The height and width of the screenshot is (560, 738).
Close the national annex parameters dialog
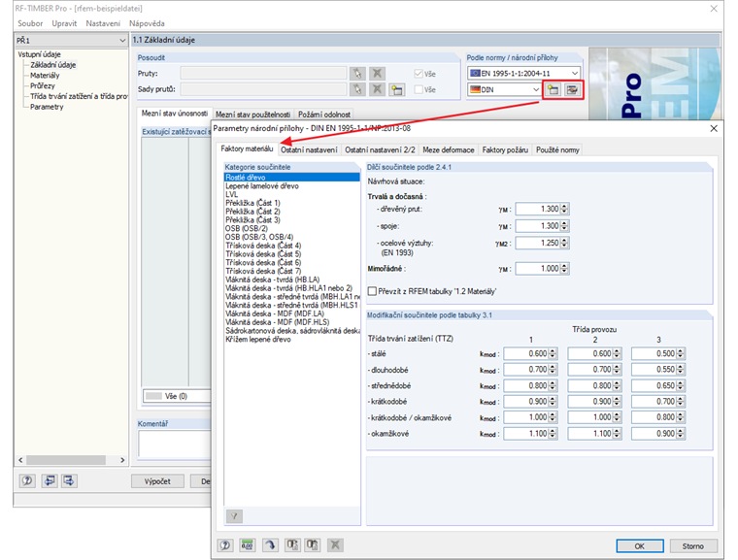coord(714,128)
